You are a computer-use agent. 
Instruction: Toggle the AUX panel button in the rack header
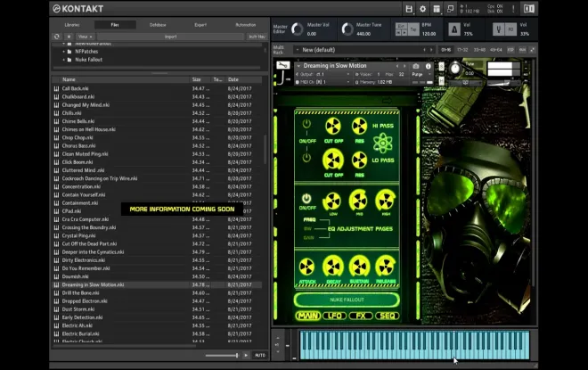(522, 50)
